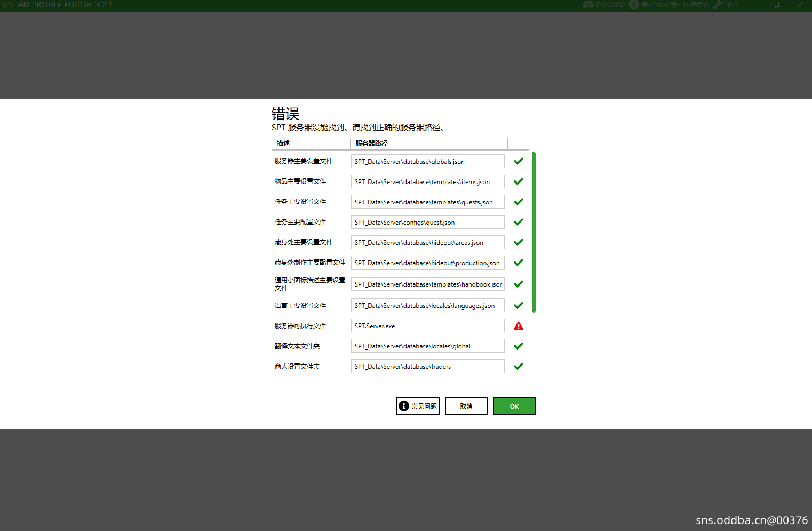This screenshot has height=531, width=812.
Task: Edit the hideout\areas.json path field
Action: (x=428, y=242)
